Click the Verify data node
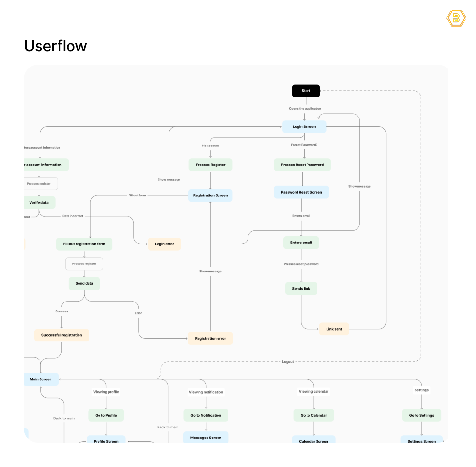The width and height of the screenshot is (476, 467). [x=39, y=203]
